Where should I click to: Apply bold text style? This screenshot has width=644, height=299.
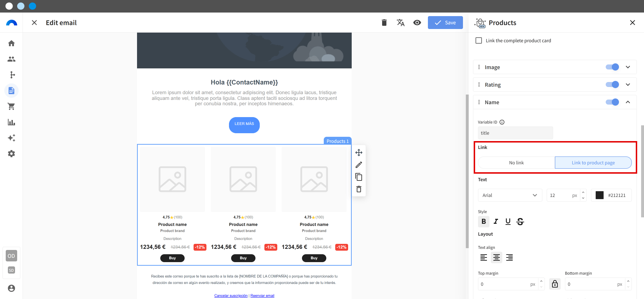point(484,222)
